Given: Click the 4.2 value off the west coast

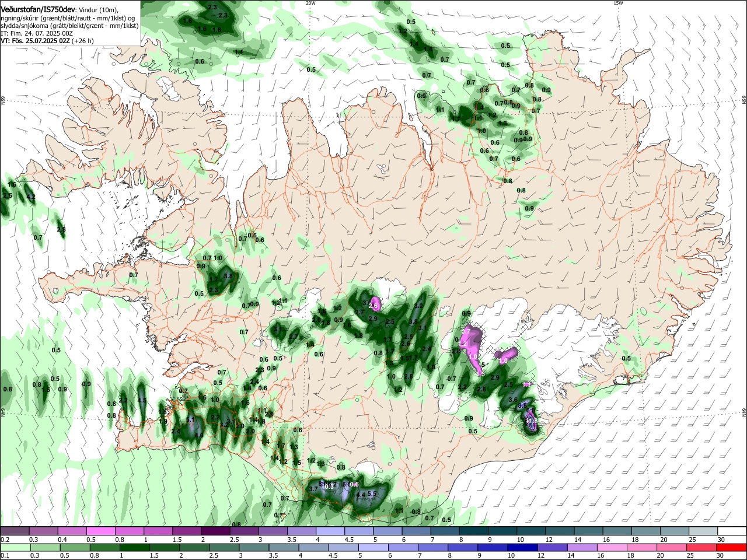Looking at the screenshot, I should pyautogui.click(x=32, y=197).
